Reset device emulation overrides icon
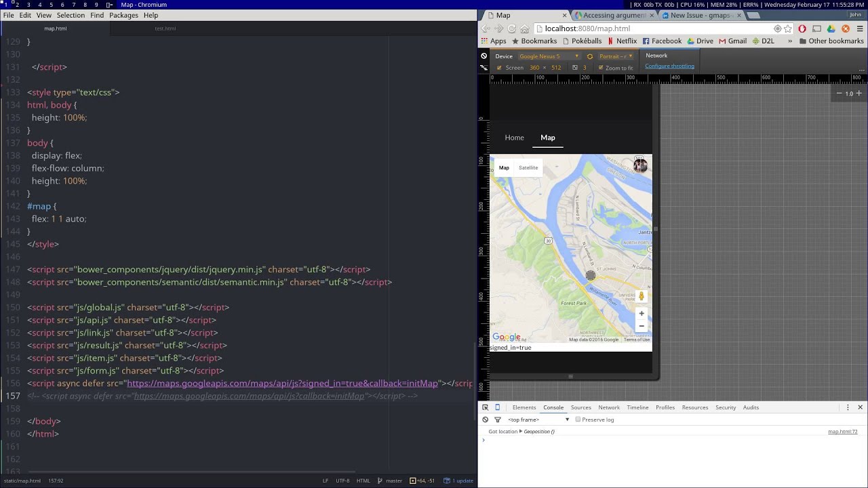The image size is (868, 488). 484,56
